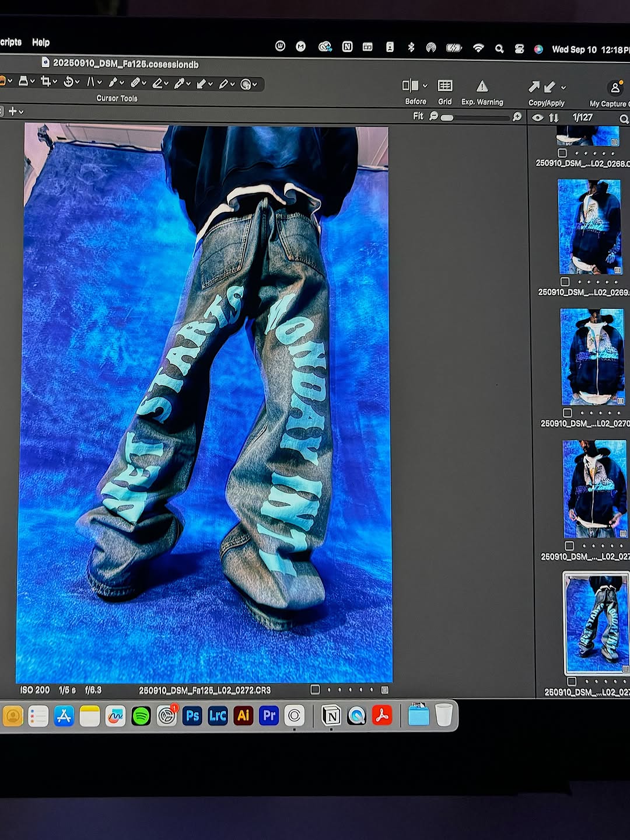Click the zoom slider handle in viewer toolbar
Viewport: 630px width, 840px height.
pyautogui.click(x=447, y=117)
